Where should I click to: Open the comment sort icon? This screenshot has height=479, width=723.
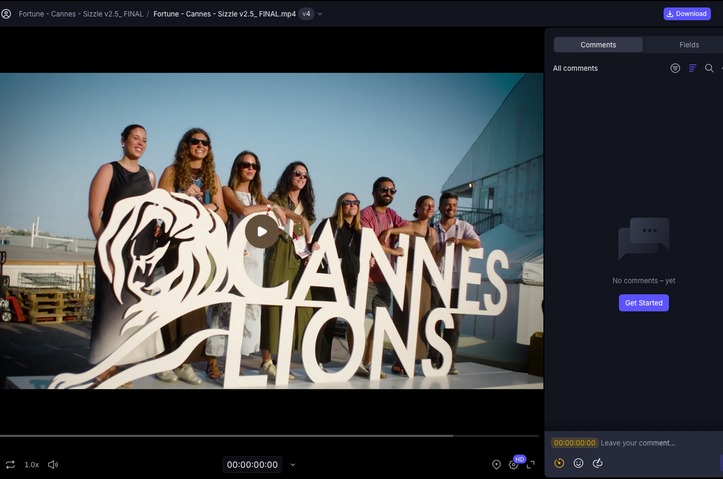(x=692, y=68)
